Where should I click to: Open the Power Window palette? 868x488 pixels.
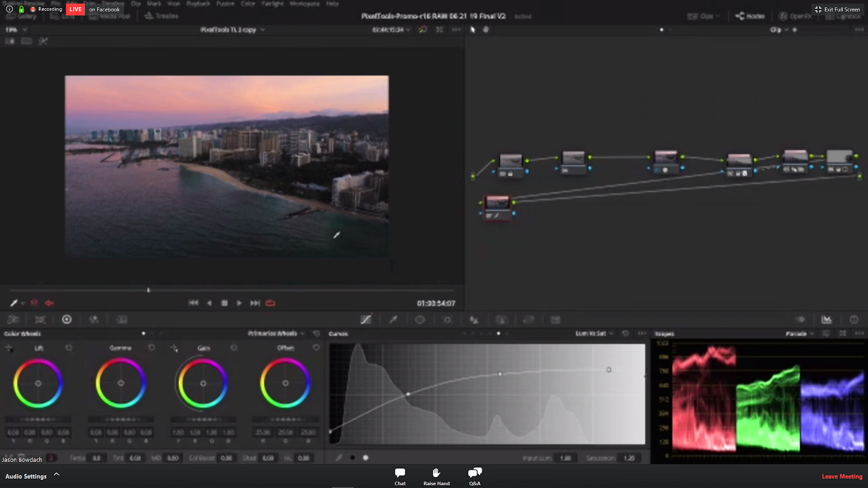[420, 320]
